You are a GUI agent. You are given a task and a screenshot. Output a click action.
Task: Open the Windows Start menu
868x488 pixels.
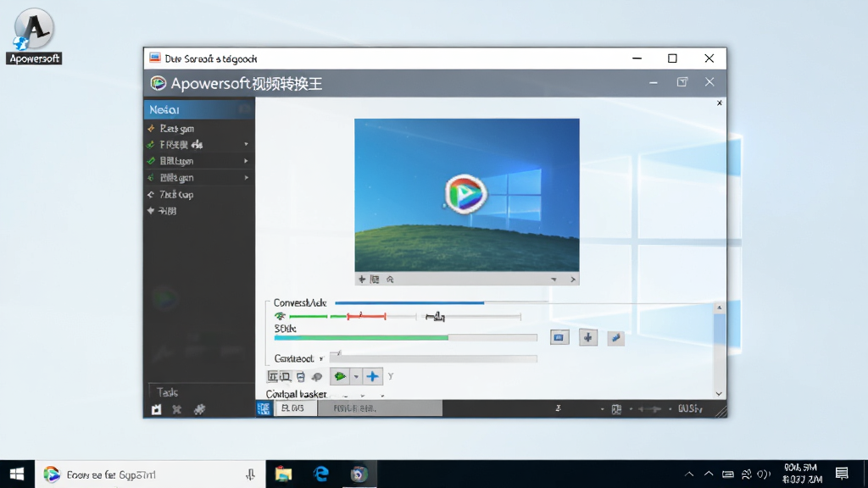coord(17,474)
